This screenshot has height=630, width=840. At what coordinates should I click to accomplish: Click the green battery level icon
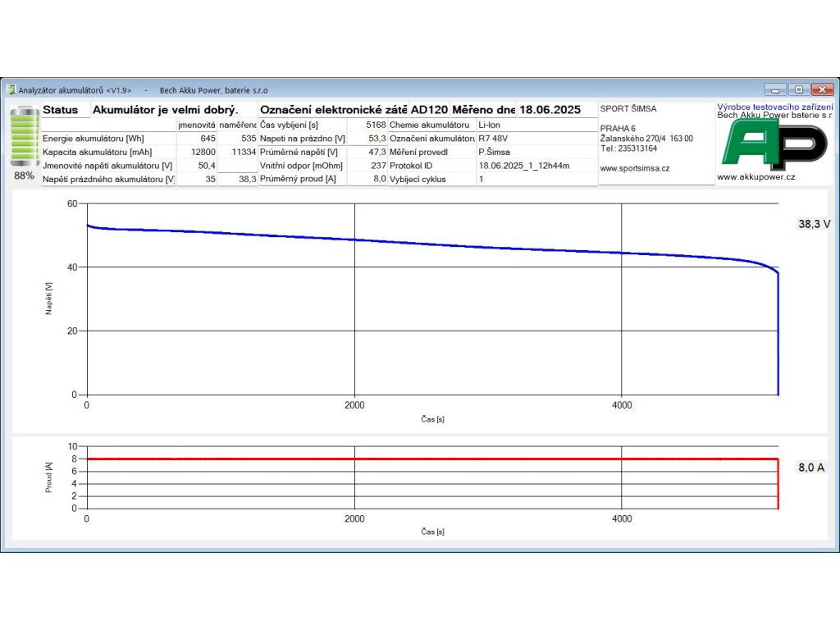[24, 138]
